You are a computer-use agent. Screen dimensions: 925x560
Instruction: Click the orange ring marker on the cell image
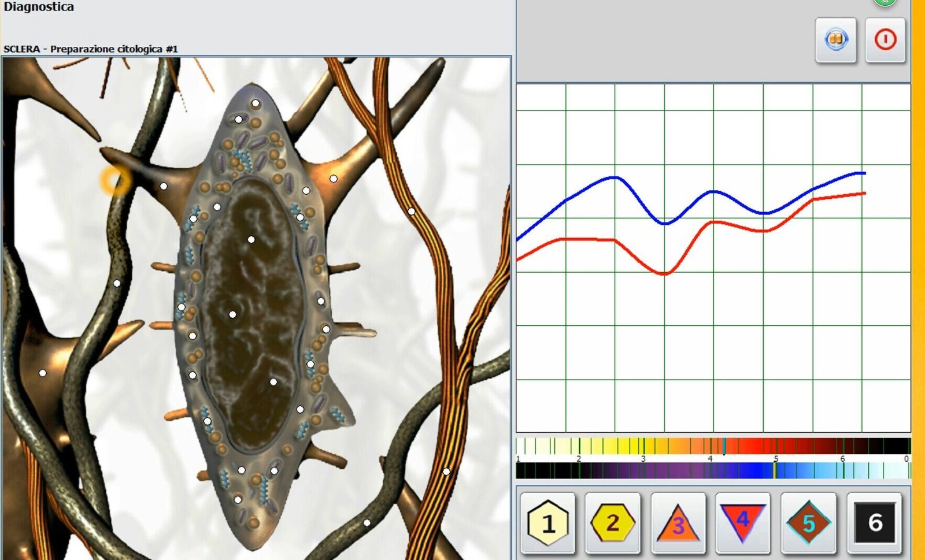pyautogui.click(x=116, y=180)
